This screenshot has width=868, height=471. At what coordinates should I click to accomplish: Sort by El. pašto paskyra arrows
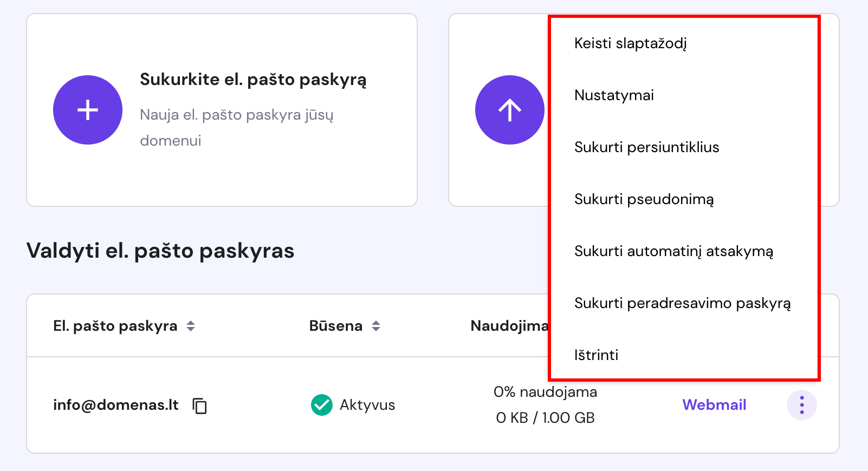click(x=191, y=326)
